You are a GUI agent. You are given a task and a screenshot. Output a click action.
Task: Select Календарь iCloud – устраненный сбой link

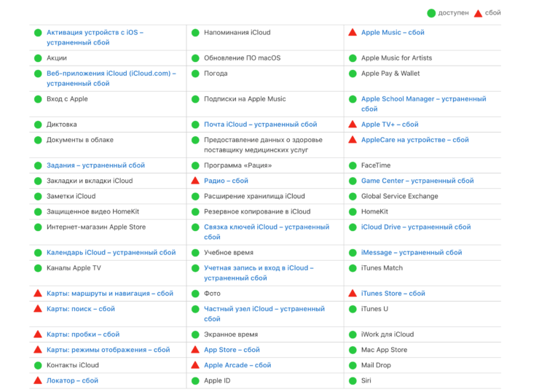click(x=111, y=253)
